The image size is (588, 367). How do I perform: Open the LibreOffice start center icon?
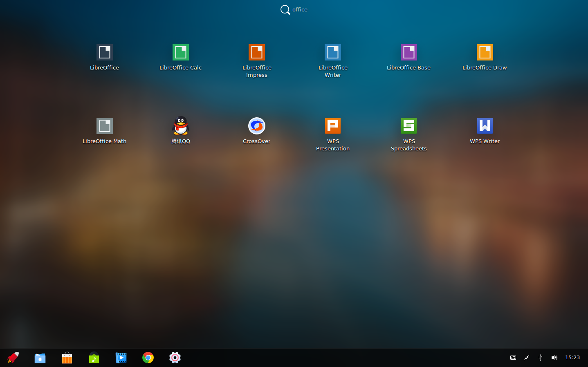click(x=105, y=52)
